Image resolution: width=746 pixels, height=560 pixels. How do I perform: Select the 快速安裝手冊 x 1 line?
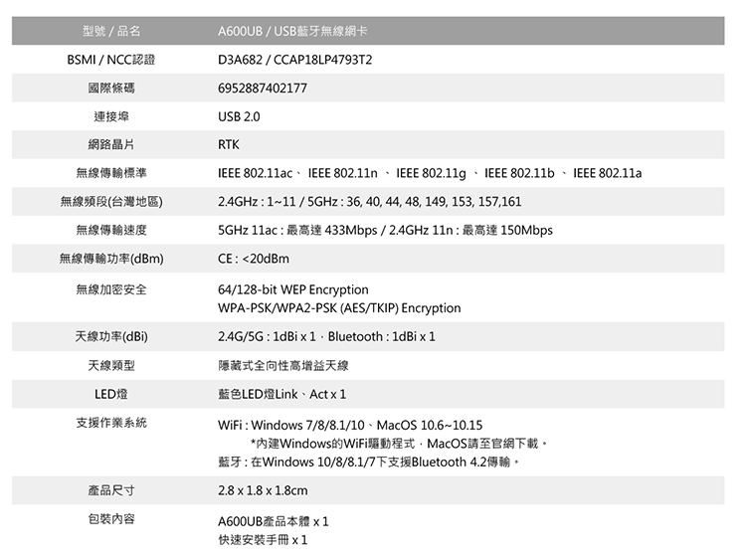[x=263, y=540]
